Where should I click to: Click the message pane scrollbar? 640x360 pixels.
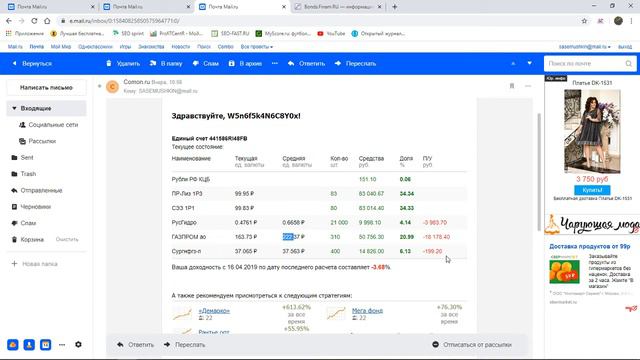539,171
